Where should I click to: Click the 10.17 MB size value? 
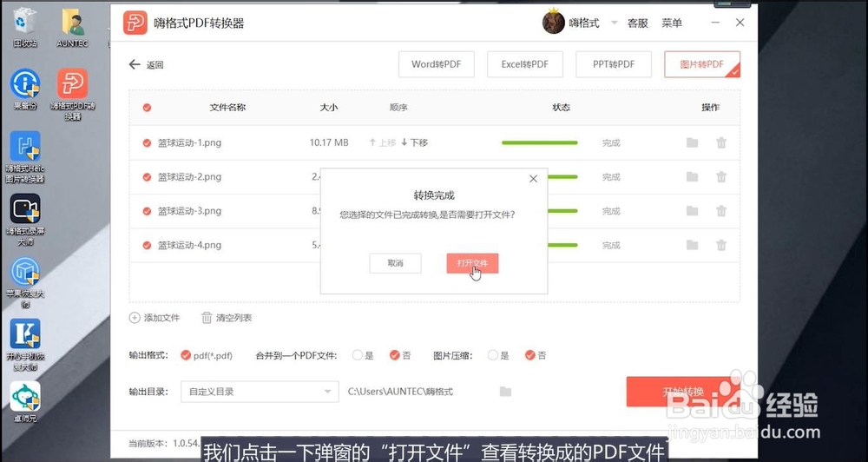point(329,143)
